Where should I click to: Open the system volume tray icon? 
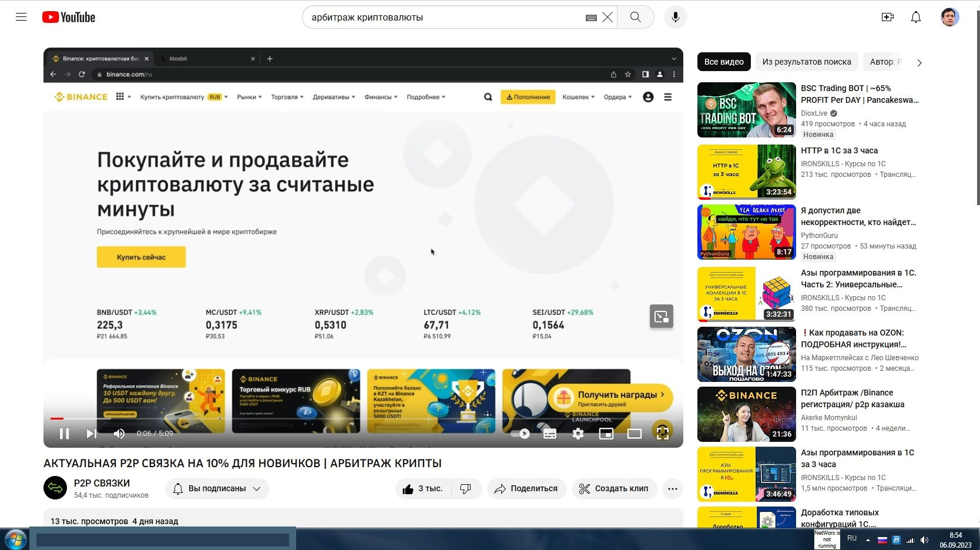924,540
